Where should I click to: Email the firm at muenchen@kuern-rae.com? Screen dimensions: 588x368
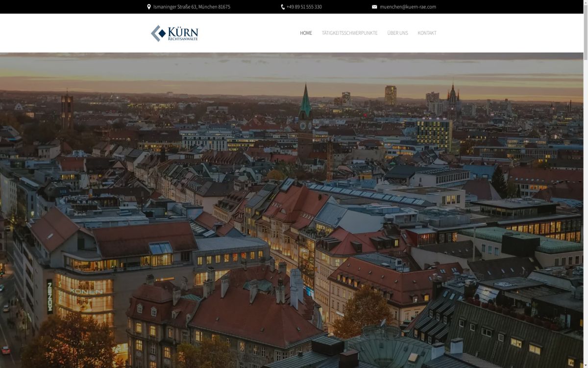tap(409, 6)
